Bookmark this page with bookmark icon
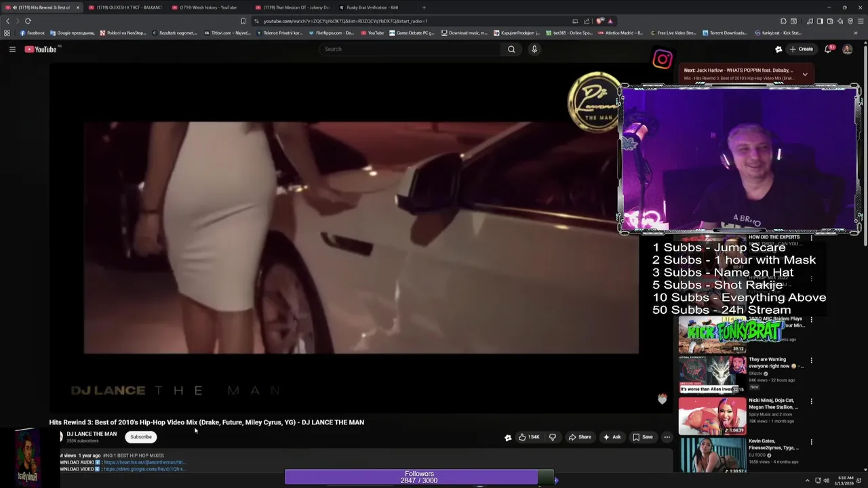The width and height of the screenshot is (868, 488). coord(243,21)
